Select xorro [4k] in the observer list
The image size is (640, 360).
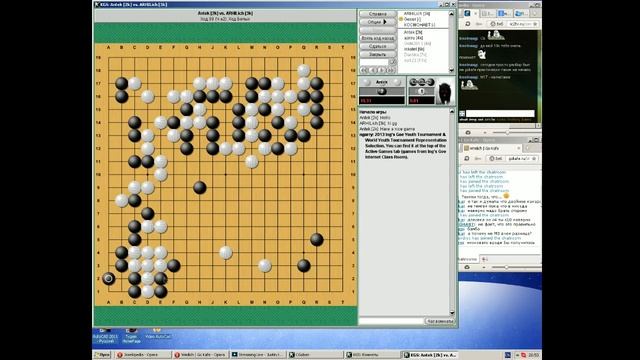tap(413, 38)
